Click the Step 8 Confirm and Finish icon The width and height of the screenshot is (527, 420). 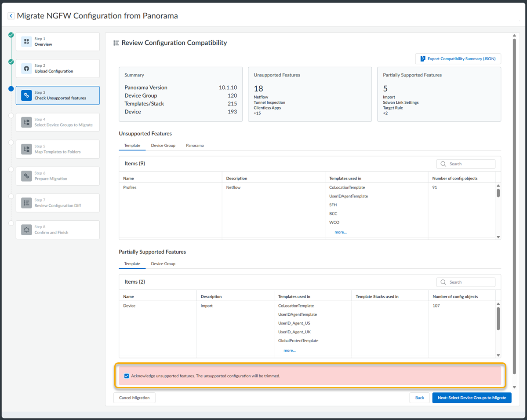(x=26, y=230)
